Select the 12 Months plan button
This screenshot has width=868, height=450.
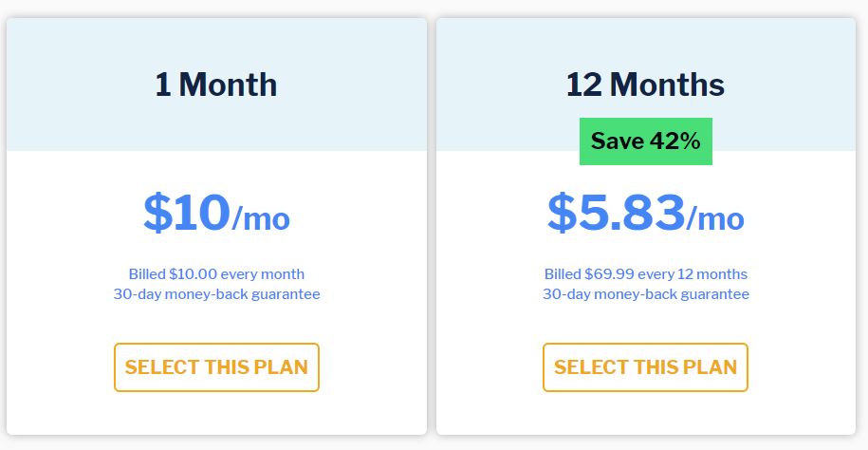[x=645, y=367]
